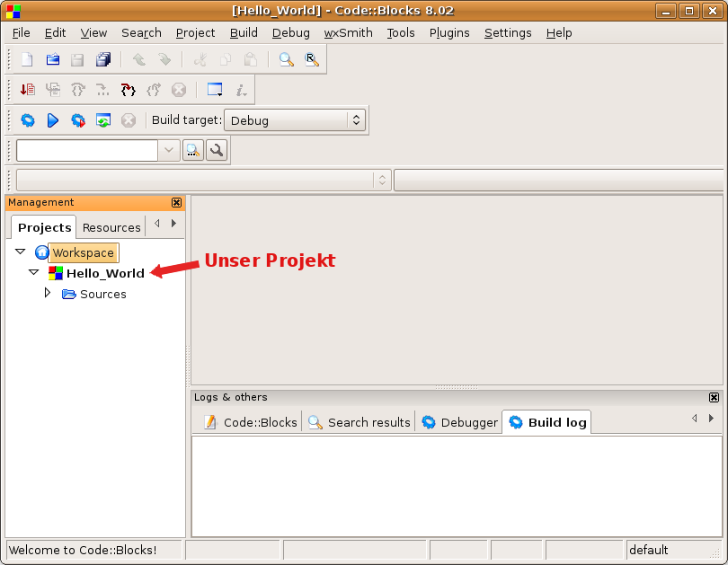The image size is (728, 565).
Task: Click inside the incremental search text field
Action: click(x=85, y=150)
